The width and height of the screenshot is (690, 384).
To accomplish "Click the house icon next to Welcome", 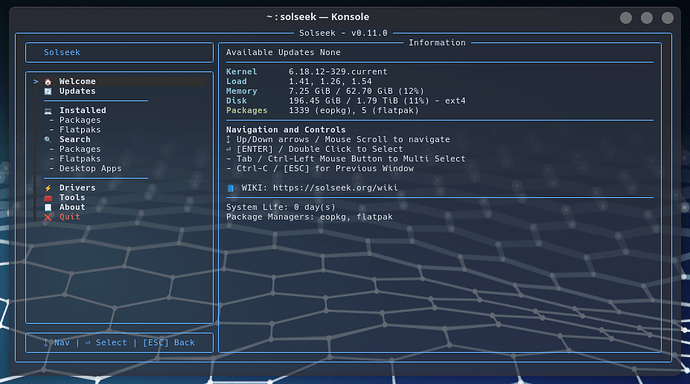I will (x=48, y=82).
